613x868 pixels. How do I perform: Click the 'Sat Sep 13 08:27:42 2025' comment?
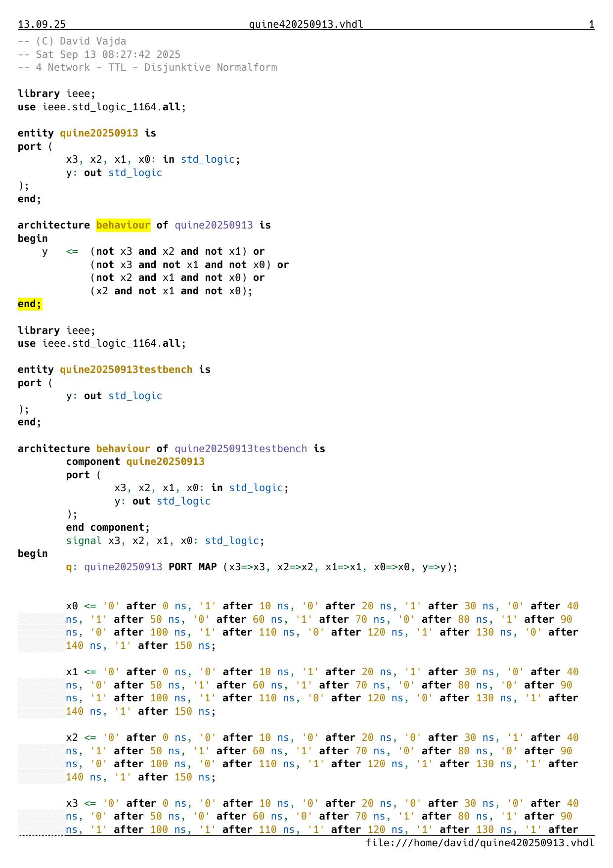(99, 54)
